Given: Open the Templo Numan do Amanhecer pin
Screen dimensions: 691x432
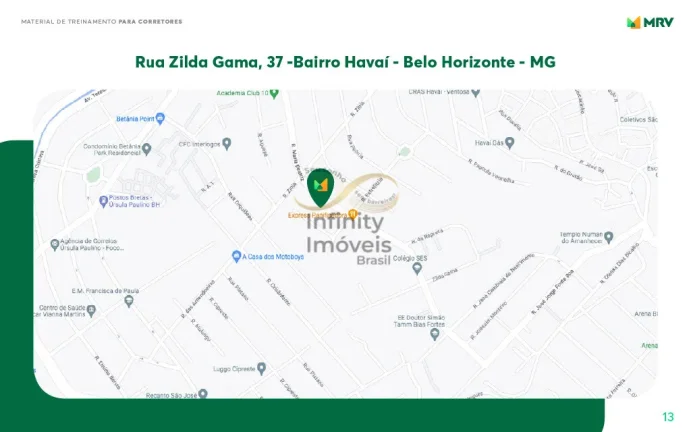Looking at the screenshot, I should 609,238.
